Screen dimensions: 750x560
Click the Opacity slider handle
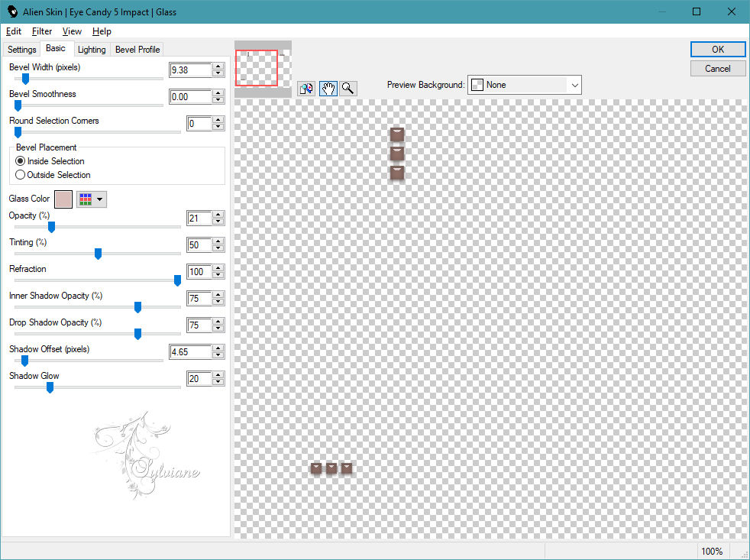click(x=51, y=228)
